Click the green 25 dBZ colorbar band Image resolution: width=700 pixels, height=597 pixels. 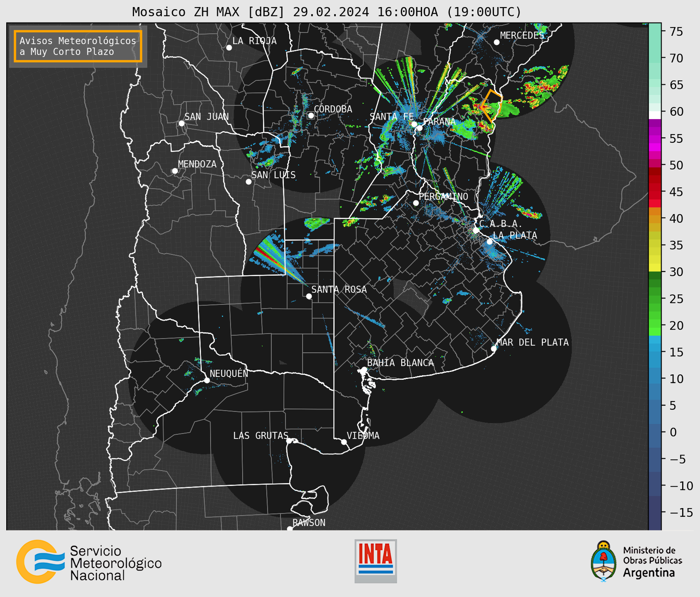tap(655, 299)
